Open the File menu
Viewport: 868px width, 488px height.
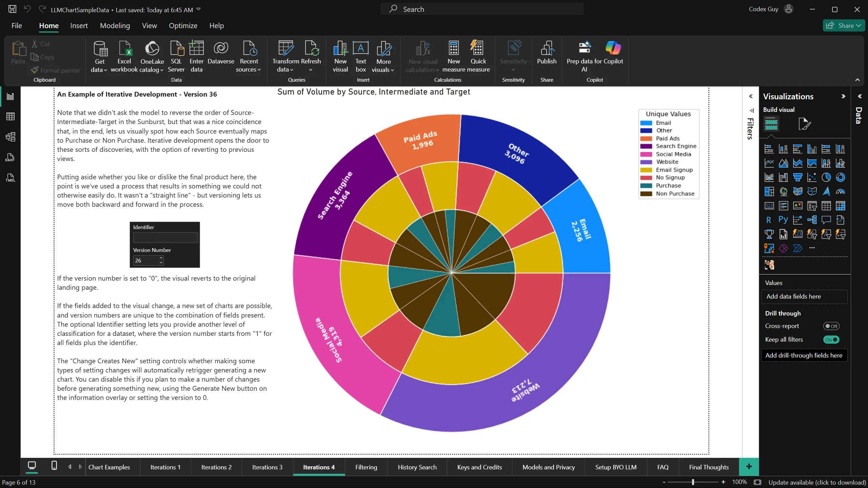17,25
